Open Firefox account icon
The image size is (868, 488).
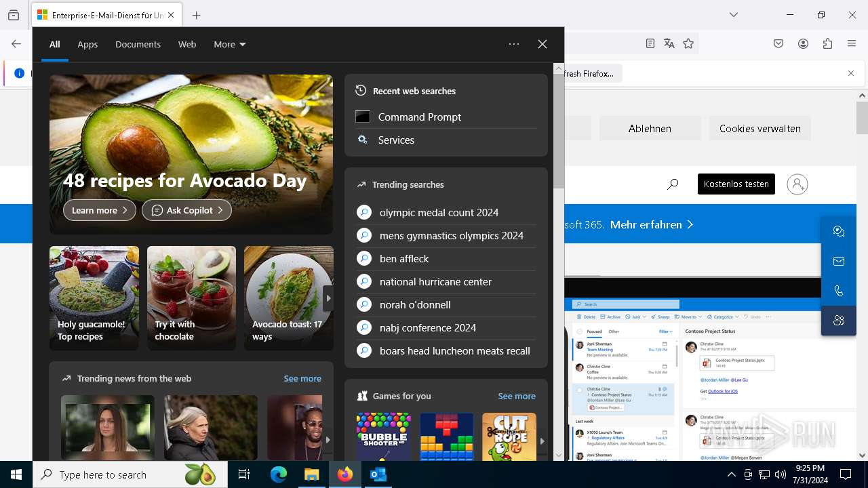pos(803,43)
